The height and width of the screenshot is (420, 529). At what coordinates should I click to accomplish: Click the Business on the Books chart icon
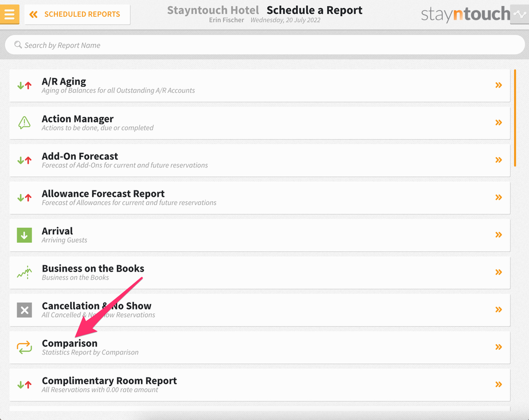tap(24, 273)
